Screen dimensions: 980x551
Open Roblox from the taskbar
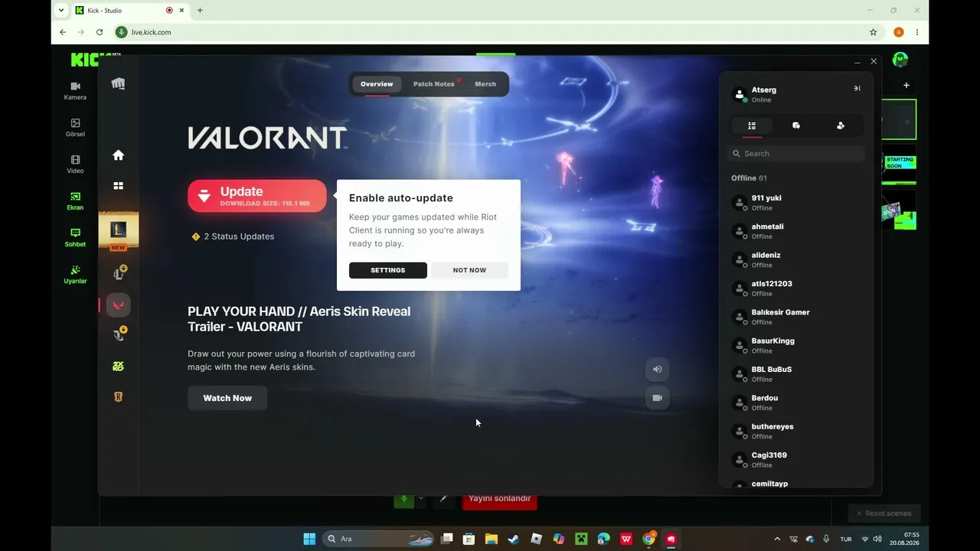(536, 539)
